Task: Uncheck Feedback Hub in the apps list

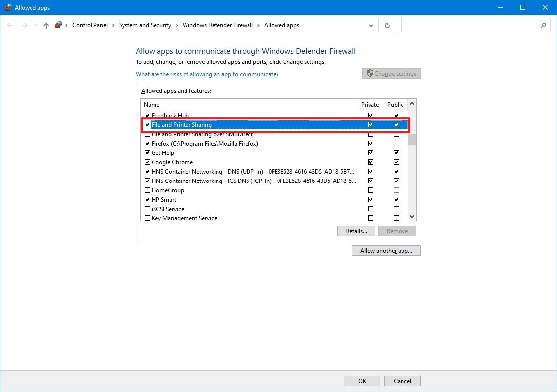Action: click(147, 115)
